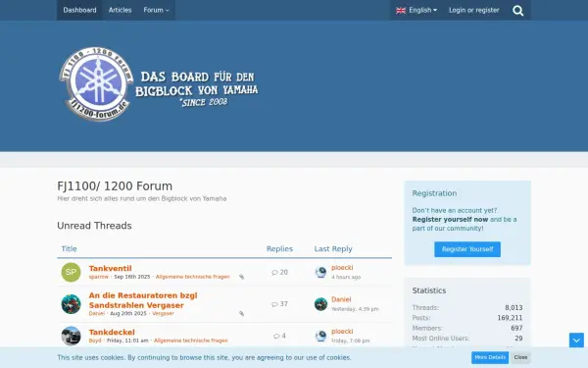Screen dimensions: 588x368
Task: Click Register yourself now text link
Action: click(x=450, y=219)
